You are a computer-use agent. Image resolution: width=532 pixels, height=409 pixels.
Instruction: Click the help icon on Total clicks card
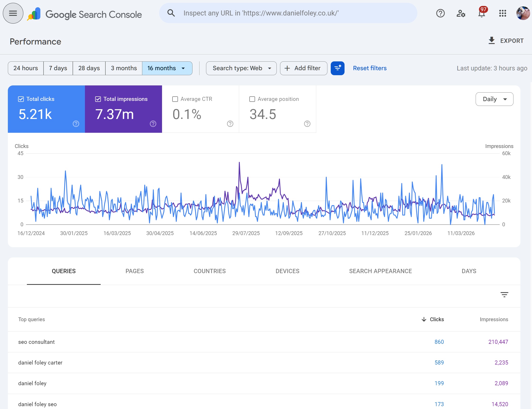point(75,124)
